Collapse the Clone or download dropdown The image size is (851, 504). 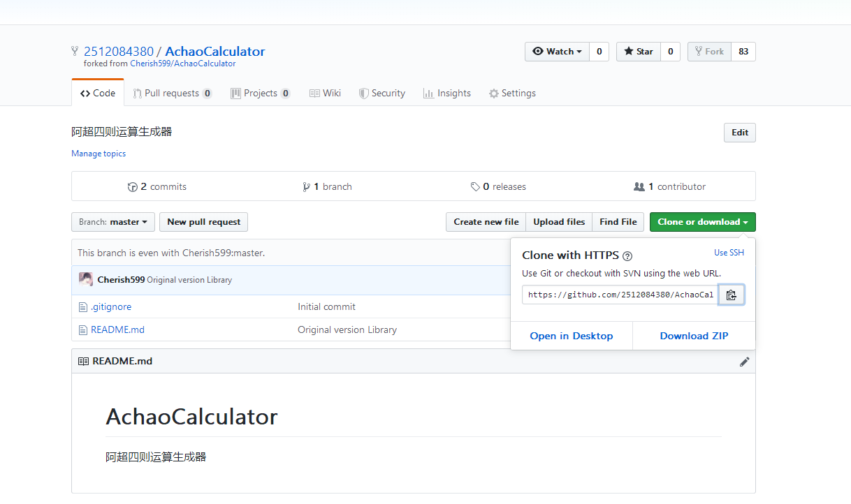702,222
